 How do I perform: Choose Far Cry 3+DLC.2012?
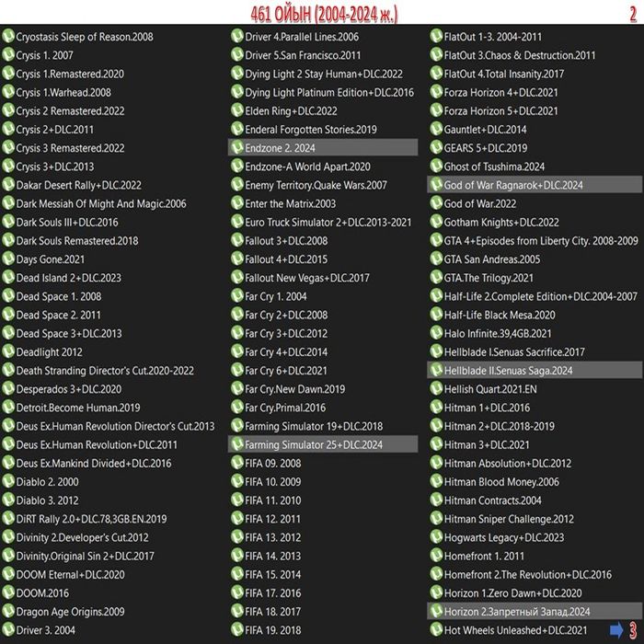pyautogui.click(x=286, y=333)
